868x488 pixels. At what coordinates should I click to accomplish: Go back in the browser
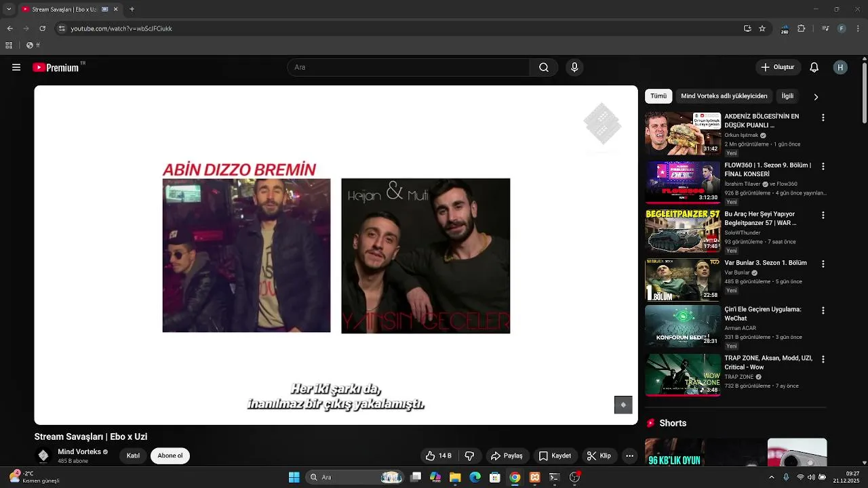pos(9,28)
